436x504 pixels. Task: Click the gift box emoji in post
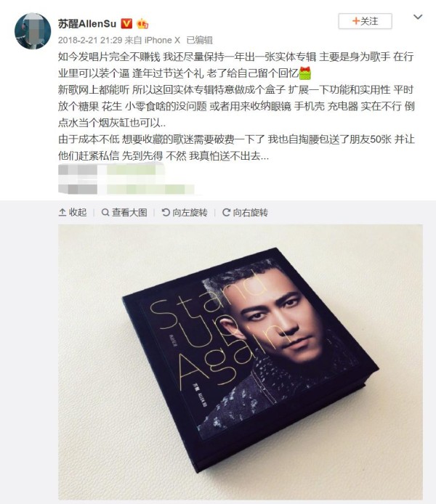point(304,73)
